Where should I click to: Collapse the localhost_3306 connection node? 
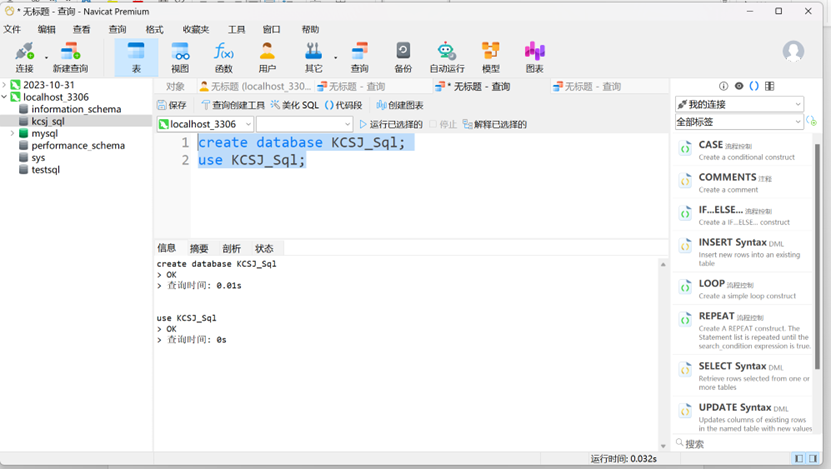5,97
